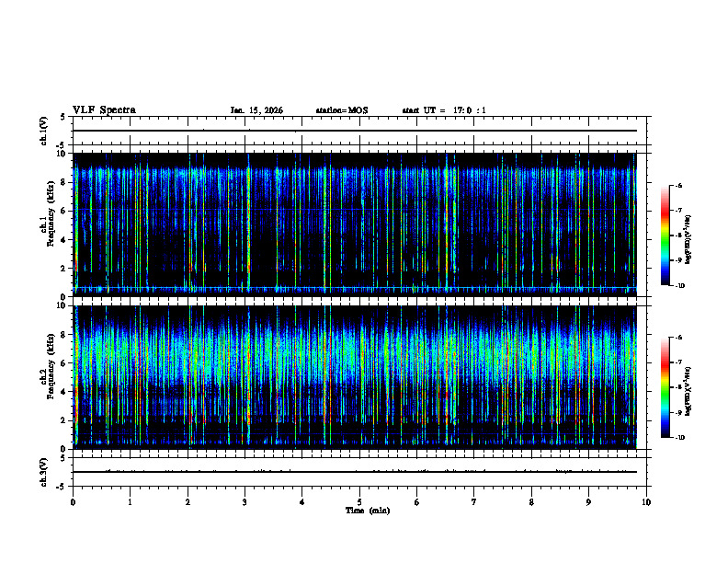Click time-axis tick label "5"

pyautogui.click(x=359, y=502)
